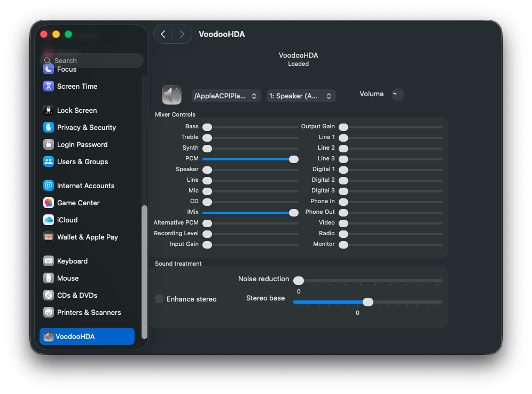532x394 pixels.
Task: Click the Volume knob control
Action: (397, 95)
